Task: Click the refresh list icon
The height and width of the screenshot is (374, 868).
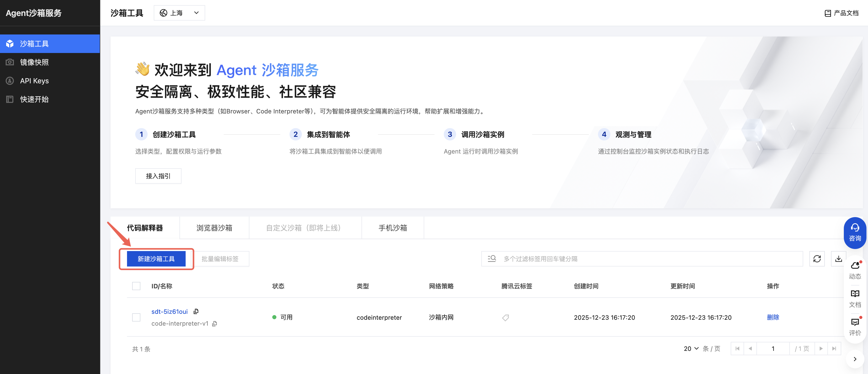Action: (817, 259)
